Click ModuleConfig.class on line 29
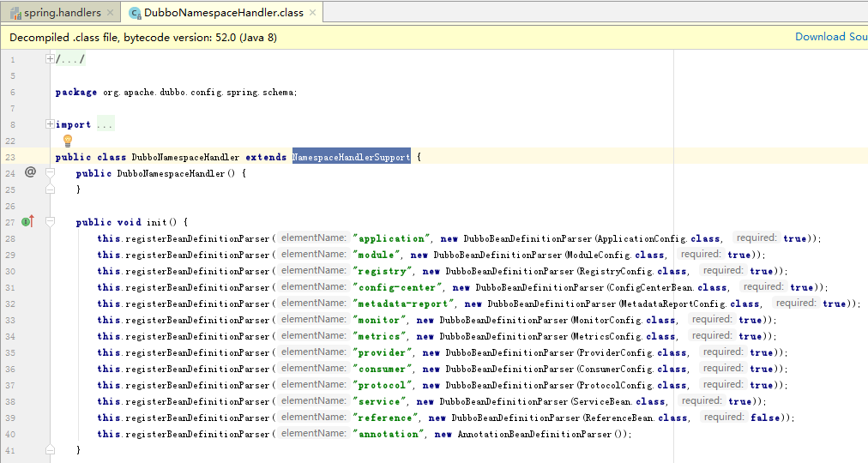The image size is (868, 463). pyautogui.click(x=616, y=255)
